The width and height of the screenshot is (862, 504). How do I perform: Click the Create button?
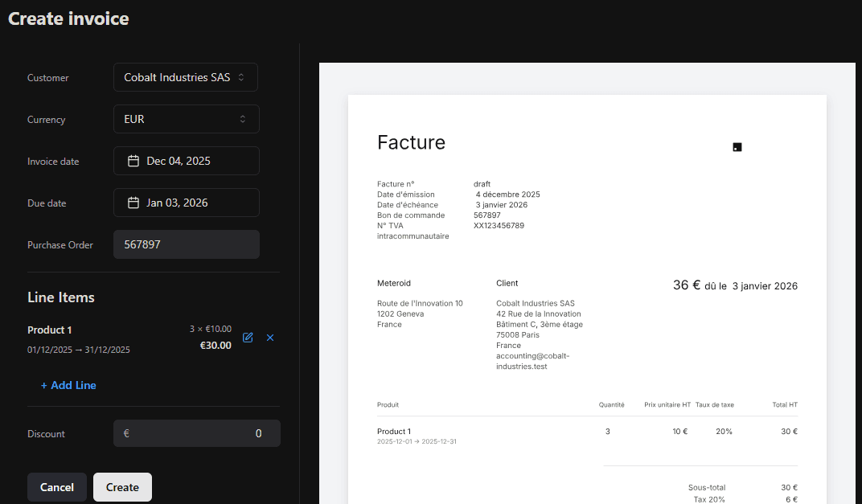click(122, 486)
